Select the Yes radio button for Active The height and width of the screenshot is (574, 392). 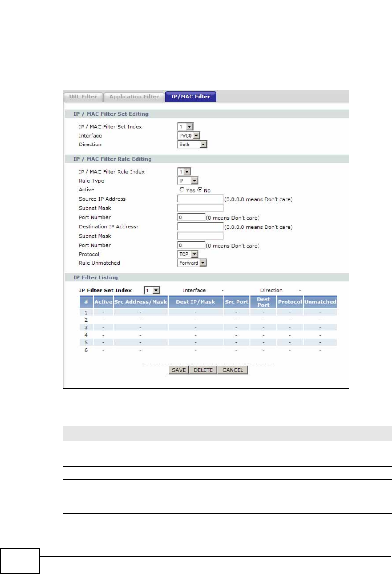(182, 190)
